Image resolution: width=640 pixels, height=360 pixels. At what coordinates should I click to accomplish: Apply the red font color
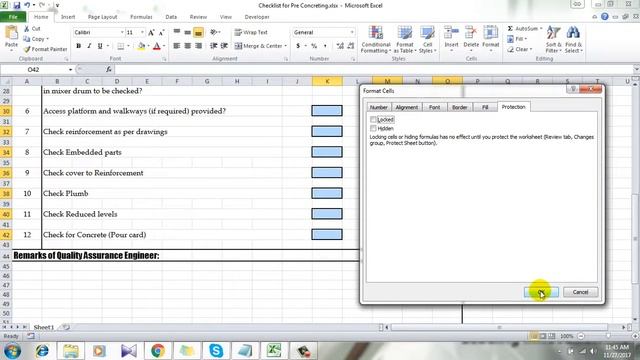[x=157, y=46]
